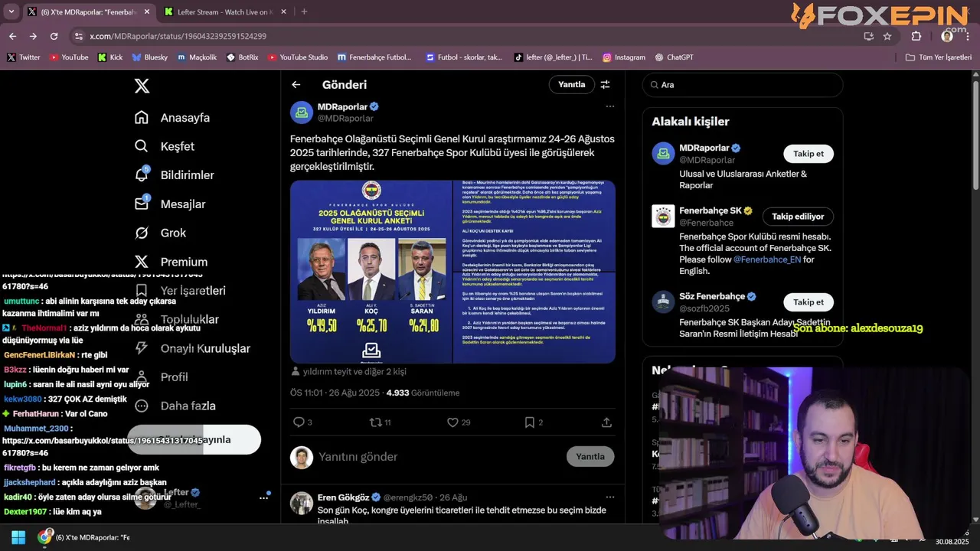This screenshot has width=980, height=551.
Task: Open the @Fenerbahce_EN mention link
Action: click(x=767, y=259)
